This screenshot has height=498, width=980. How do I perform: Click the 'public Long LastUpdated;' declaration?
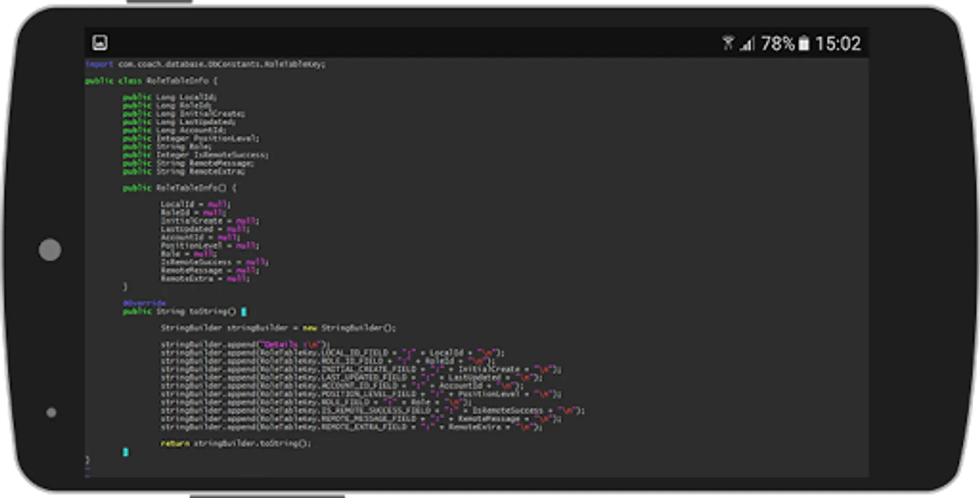[x=179, y=122]
